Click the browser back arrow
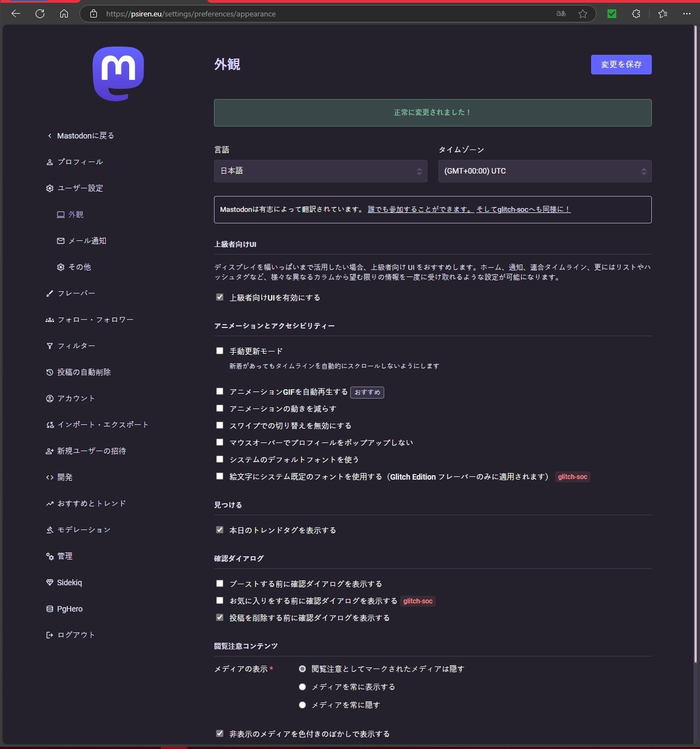700x749 pixels. click(x=16, y=14)
